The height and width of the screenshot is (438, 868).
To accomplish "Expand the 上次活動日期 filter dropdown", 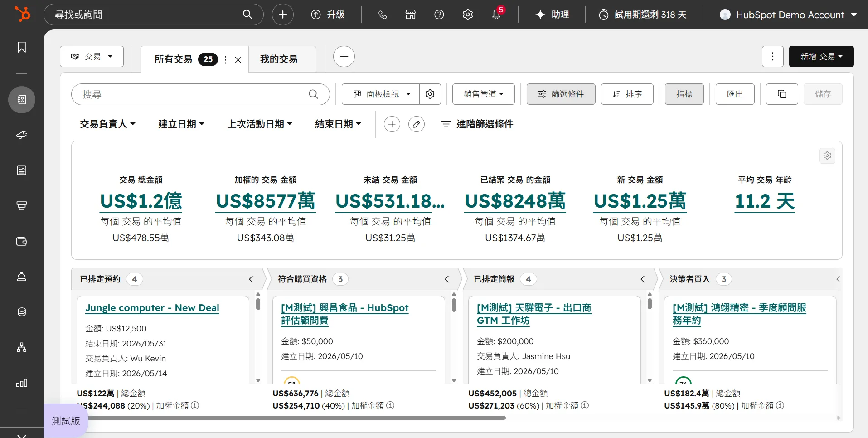I will (260, 124).
